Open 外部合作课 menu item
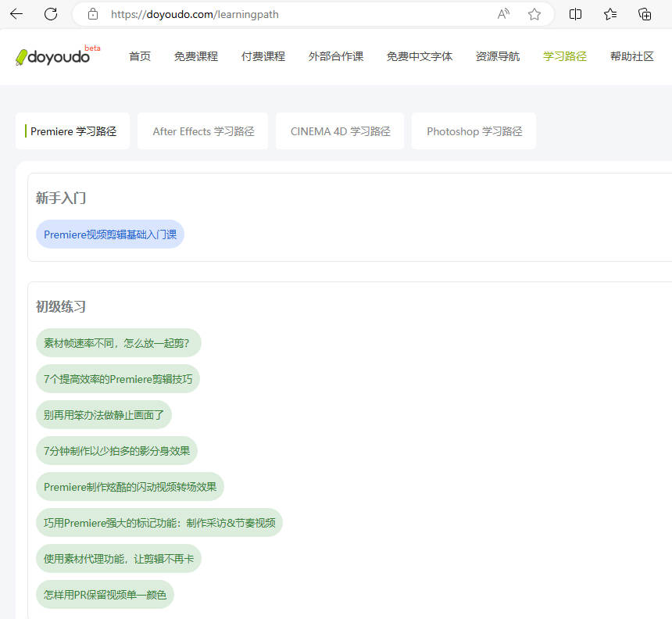This screenshot has width=672, height=619. [336, 56]
